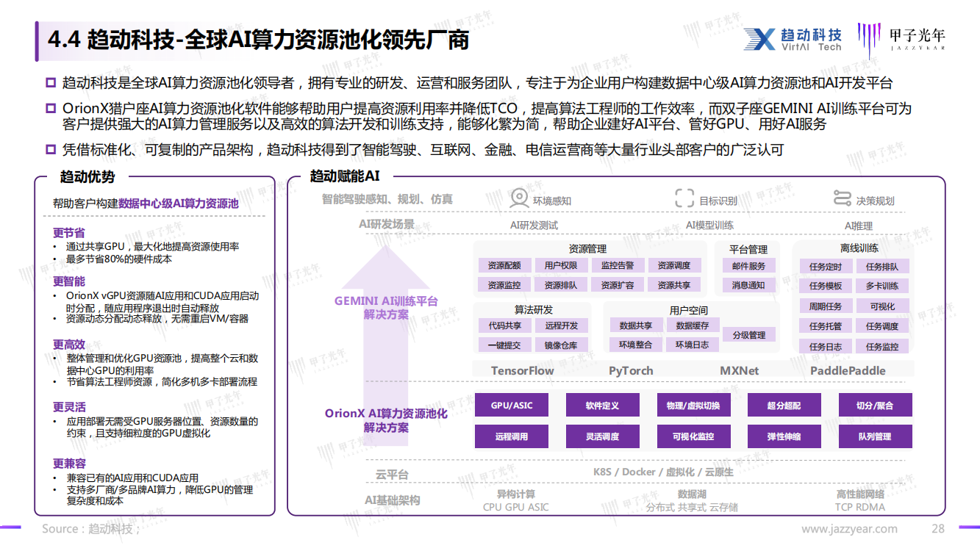Click the 任务定时 box
980x551 pixels.
[x=826, y=267]
